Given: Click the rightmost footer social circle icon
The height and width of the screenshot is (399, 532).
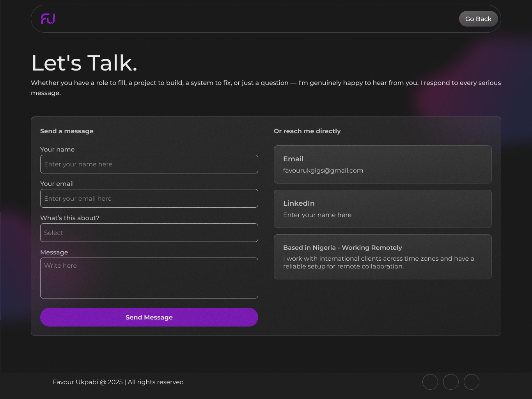Looking at the screenshot, I should 472,382.
